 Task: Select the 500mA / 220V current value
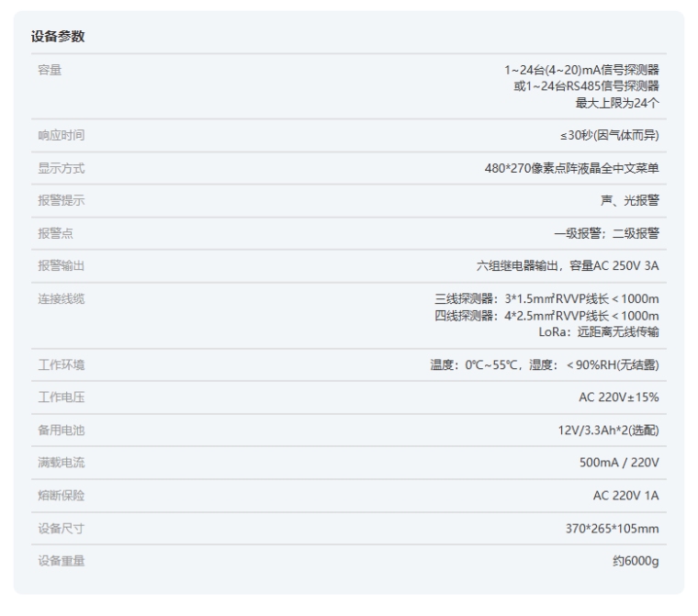coord(619,463)
